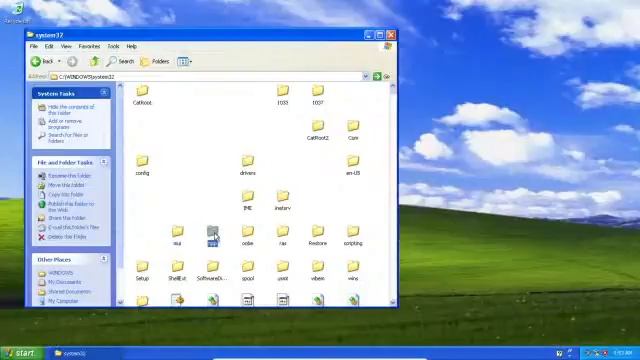The width and height of the screenshot is (640, 360).
Task: Open the Tools menu
Action: 113,46
